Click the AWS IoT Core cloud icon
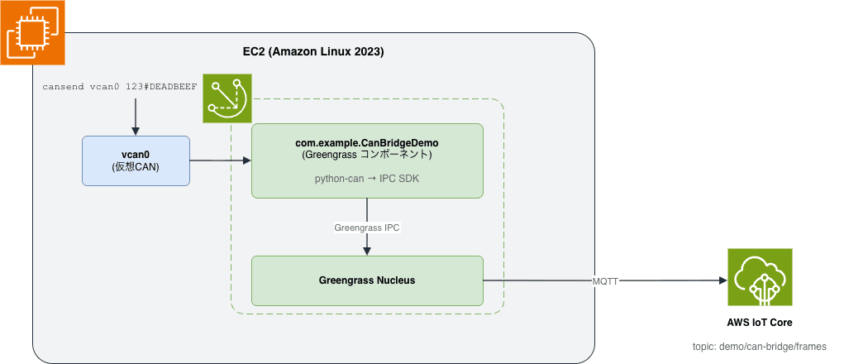 click(760, 277)
